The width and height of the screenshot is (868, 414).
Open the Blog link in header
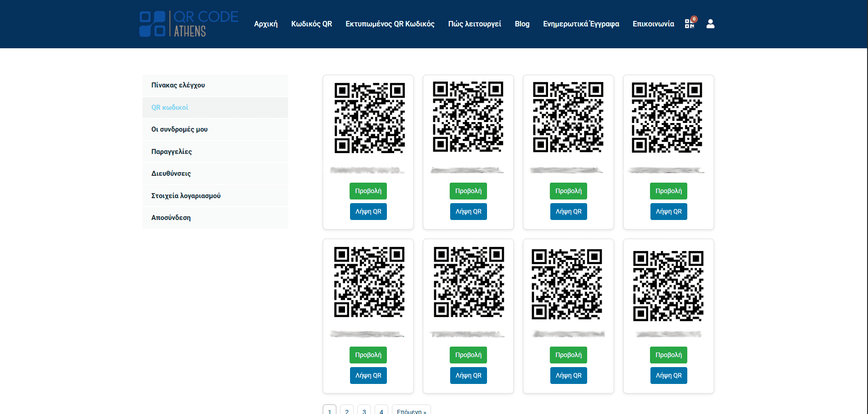[522, 24]
